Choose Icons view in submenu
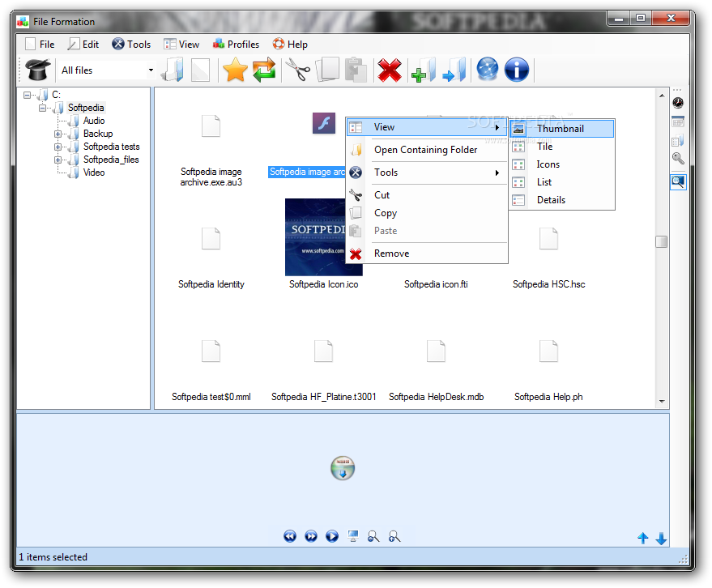The width and height of the screenshot is (712, 588). (x=561, y=164)
